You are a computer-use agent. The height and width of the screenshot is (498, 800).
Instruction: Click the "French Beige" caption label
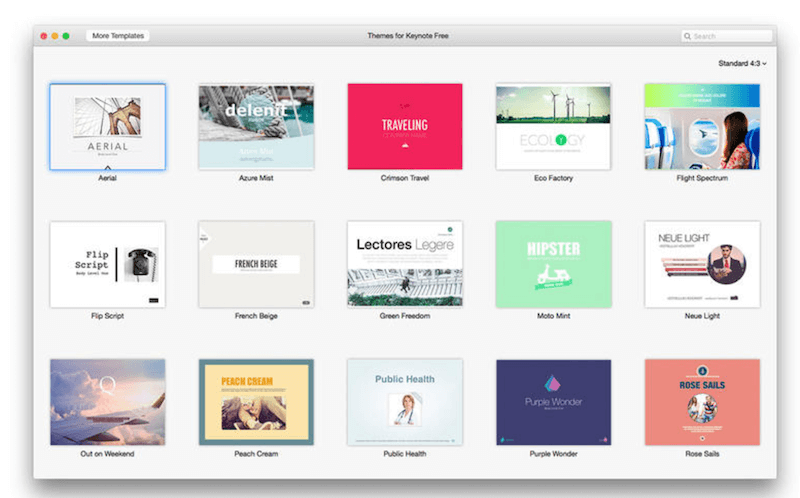(x=256, y=316)
